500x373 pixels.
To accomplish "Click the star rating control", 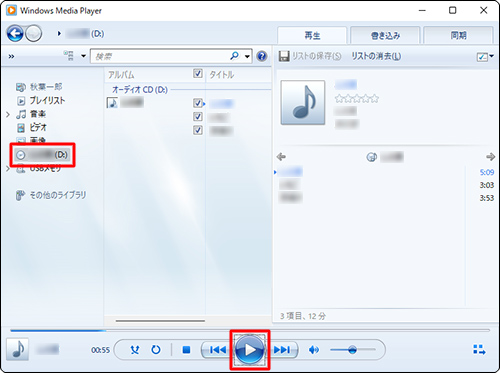I will (x=357, y=98).
